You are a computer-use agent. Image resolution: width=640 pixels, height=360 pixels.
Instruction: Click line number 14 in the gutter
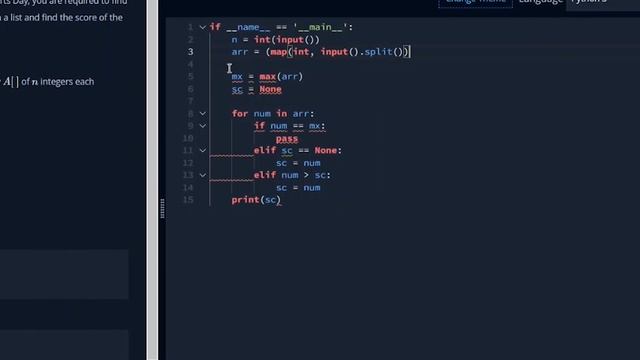[x=188, y=188]
